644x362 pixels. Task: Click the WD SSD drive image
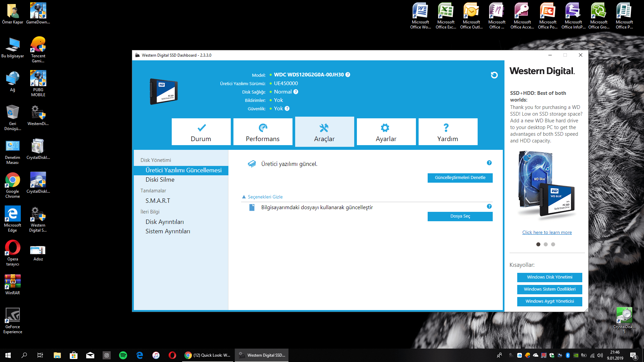163,92
